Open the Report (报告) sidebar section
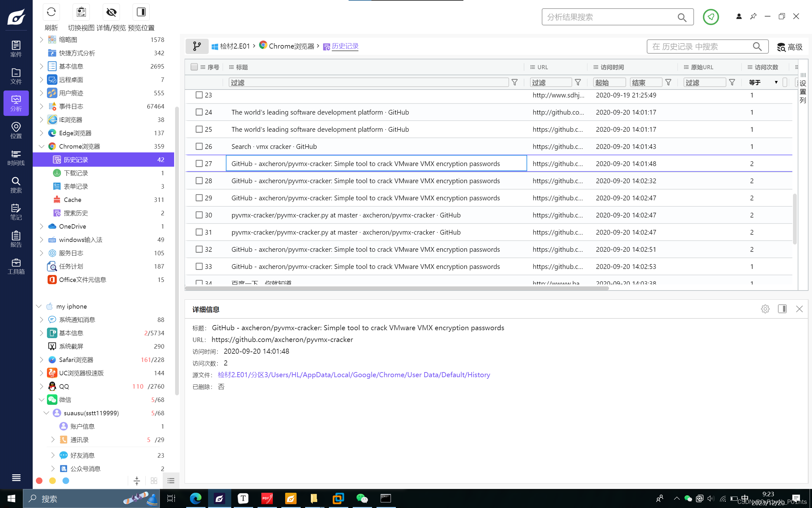The image size is (812, 508). coord(16,239)
